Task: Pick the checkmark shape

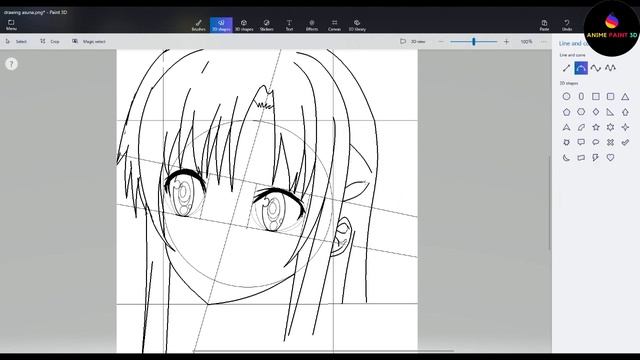Action: 625,142
